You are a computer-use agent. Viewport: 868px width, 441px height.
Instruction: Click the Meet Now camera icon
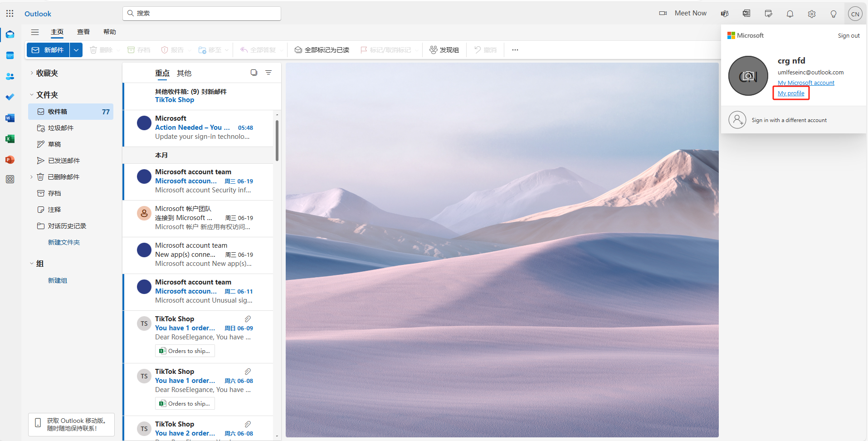tap(663, 13)
